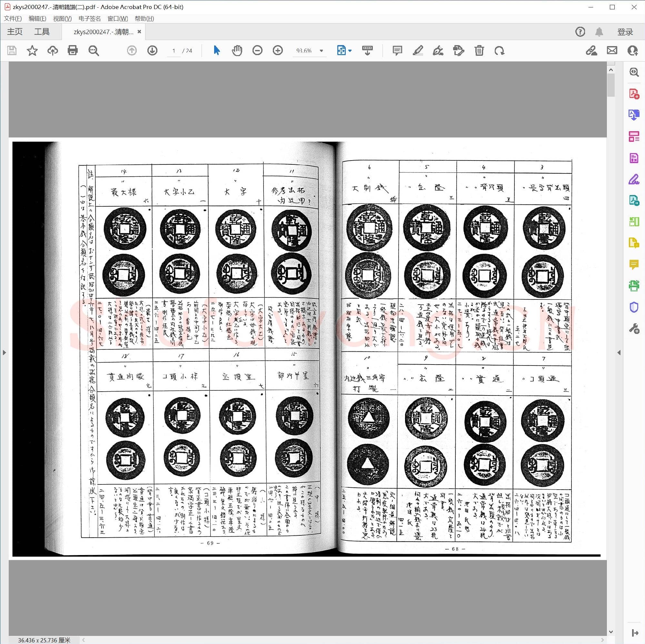Star this file as favorite
Screen dimensions: 645x644
click(32, 50)
